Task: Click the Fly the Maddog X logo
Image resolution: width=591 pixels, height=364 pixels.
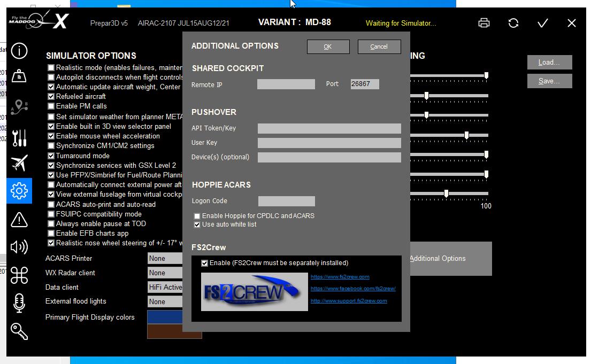Action: coord(39,20)
